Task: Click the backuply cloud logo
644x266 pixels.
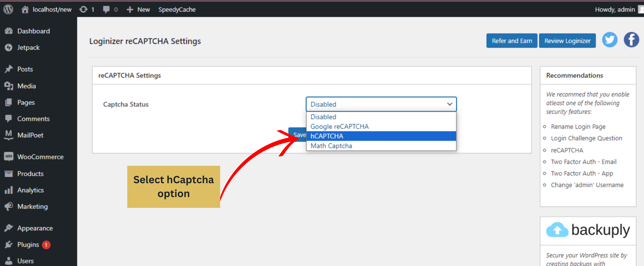Action: pos(557,230)
